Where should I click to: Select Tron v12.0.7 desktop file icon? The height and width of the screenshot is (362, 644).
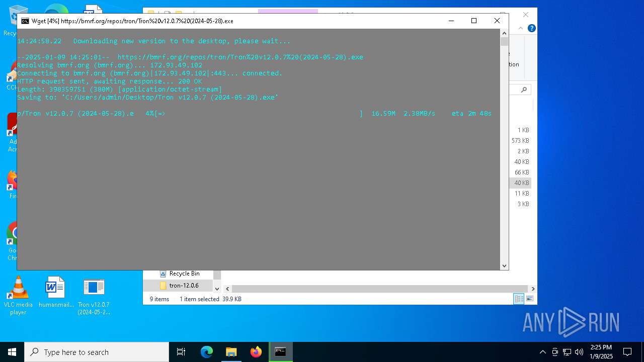(x=94, y=296)
